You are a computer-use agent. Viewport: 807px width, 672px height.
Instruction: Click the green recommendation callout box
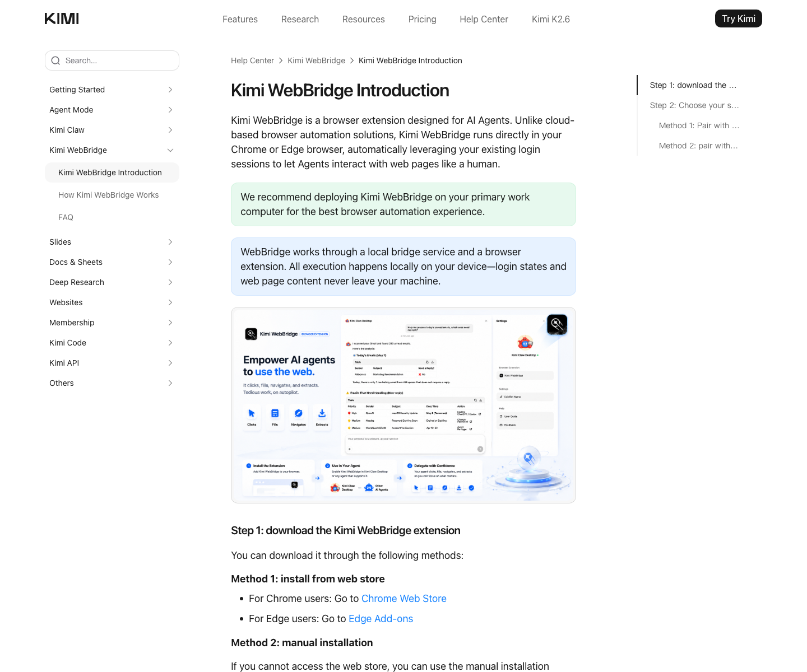click(x=403, y=204)
